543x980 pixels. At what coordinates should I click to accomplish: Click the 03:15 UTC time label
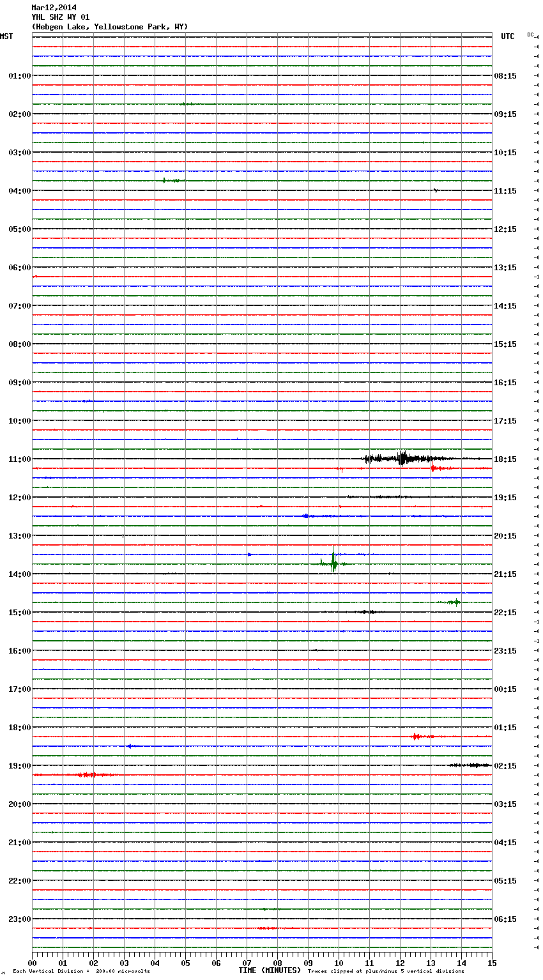click(505, 804)
